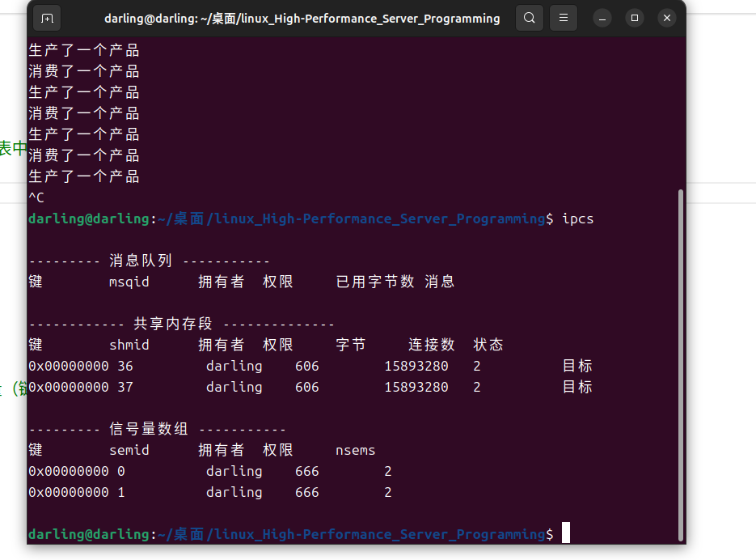The height and width of the screenshot is (560, 756).
Task: Click the 状态 column header
Action: point(488,346)
